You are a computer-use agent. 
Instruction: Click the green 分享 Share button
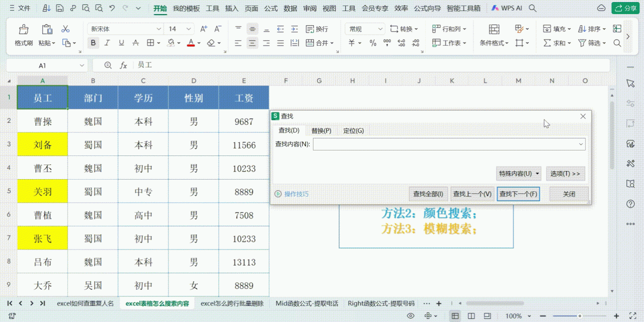click(x=625, y=8)
